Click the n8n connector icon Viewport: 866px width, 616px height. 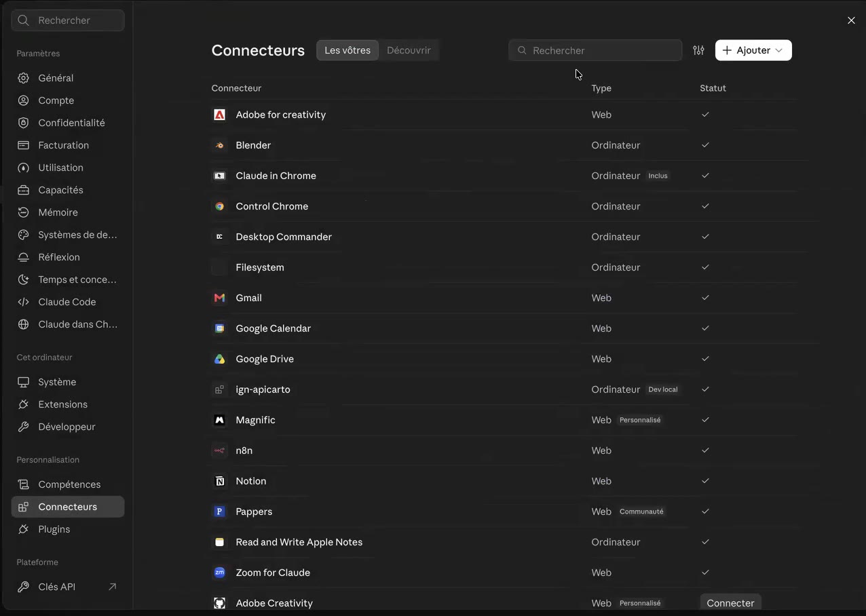[219, 450]
